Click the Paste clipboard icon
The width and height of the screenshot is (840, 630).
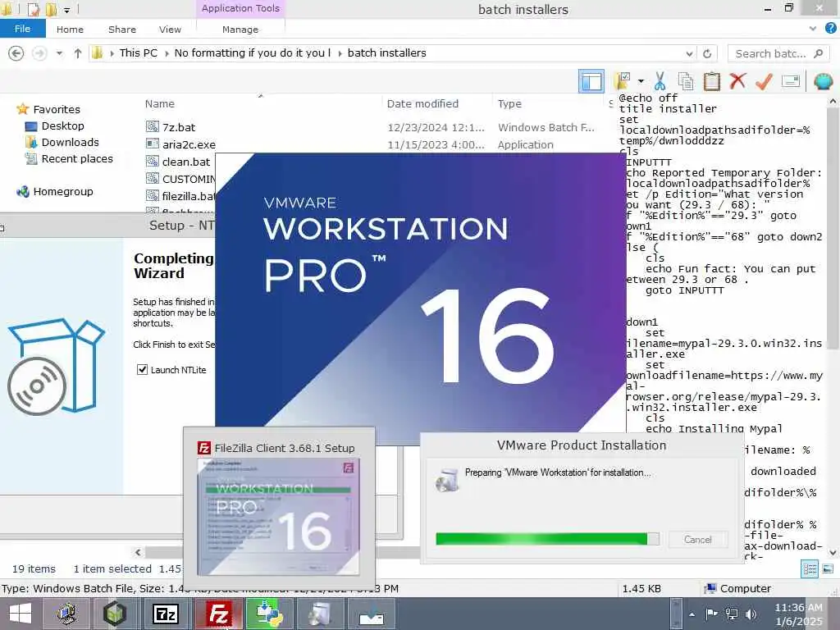pos(711,81)
